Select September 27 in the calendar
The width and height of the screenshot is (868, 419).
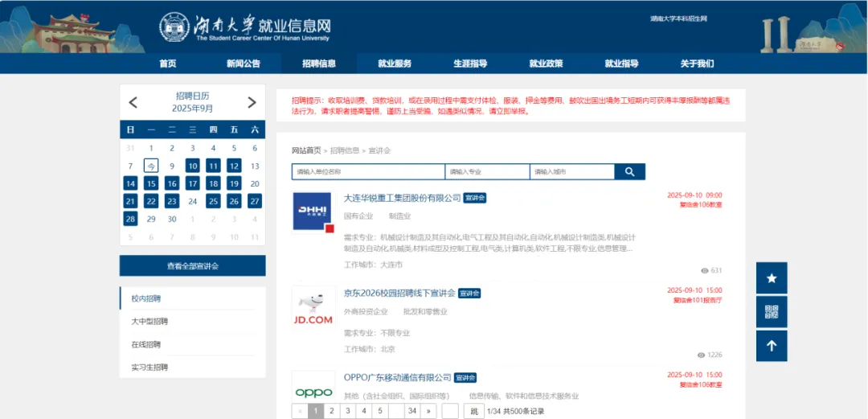pos(255,201)
